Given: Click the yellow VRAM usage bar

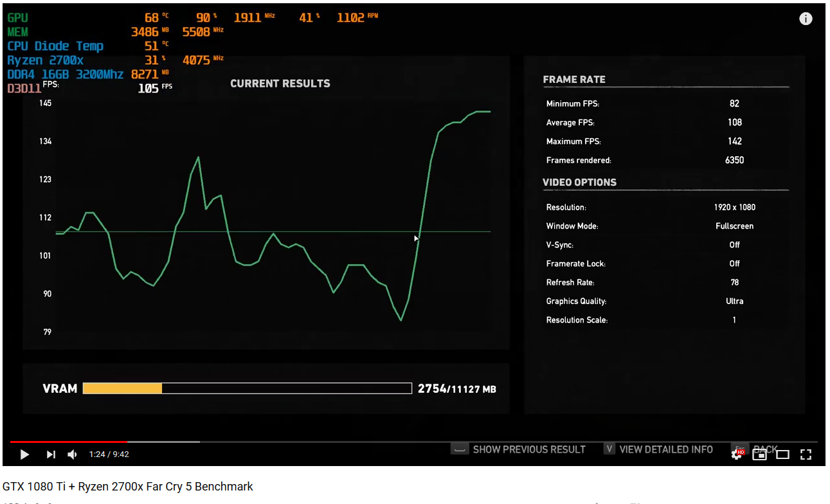Looking at the screenshot, I should pyautogui.click(x=122, y=388).
